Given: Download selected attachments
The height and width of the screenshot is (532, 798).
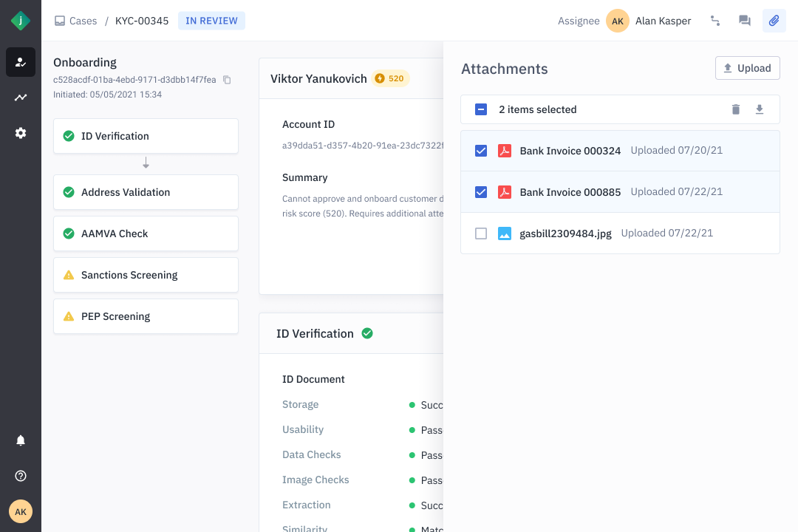Looking at the screenshot, I should coord(759,109).
